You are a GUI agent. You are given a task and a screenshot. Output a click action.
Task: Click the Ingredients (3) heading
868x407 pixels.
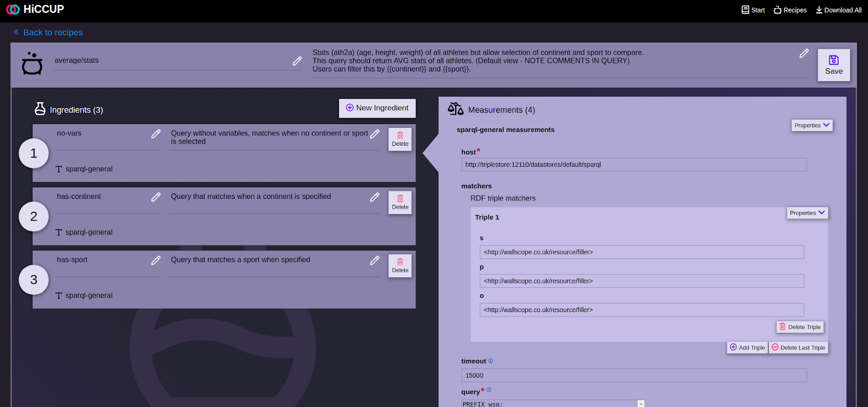[x=76, y=110]
